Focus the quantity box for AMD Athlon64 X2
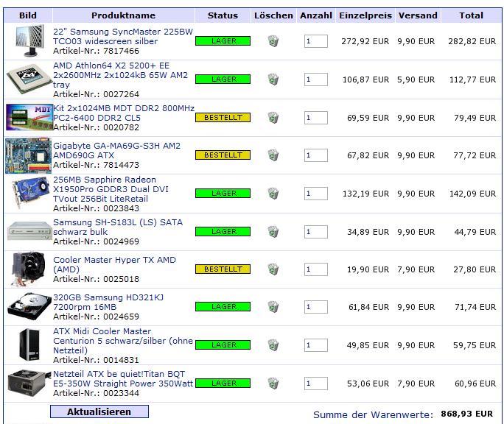This screenshot has width=504, height=424. coord(316,79)
